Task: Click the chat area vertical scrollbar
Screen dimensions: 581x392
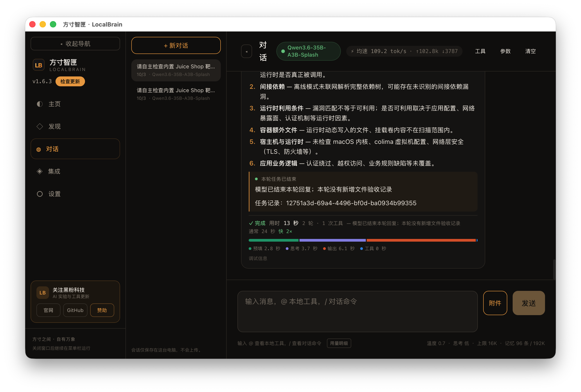Action: [554, 269]
